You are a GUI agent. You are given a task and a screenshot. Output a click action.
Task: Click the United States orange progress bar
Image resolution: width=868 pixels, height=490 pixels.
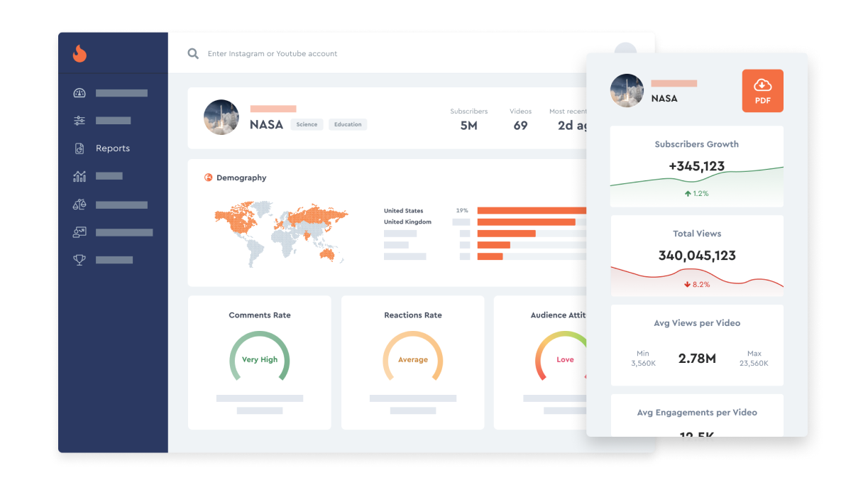tap(532, 211)
